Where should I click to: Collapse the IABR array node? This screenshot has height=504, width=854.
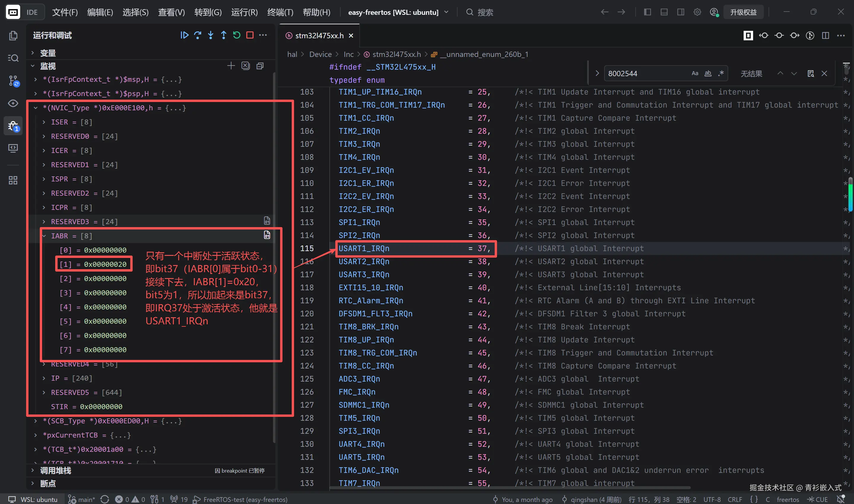pos(44,236)
